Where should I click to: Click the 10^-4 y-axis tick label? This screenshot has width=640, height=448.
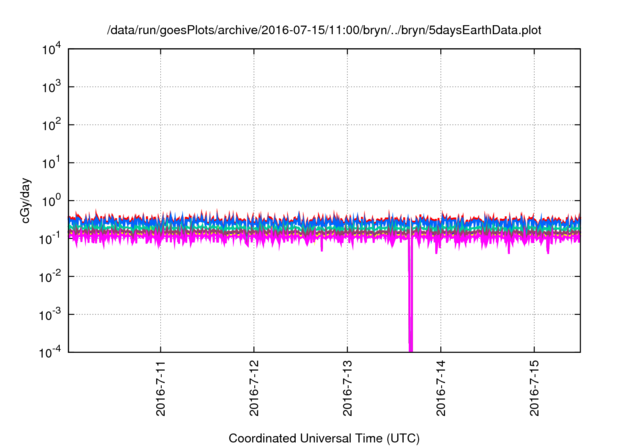(50, 352)
